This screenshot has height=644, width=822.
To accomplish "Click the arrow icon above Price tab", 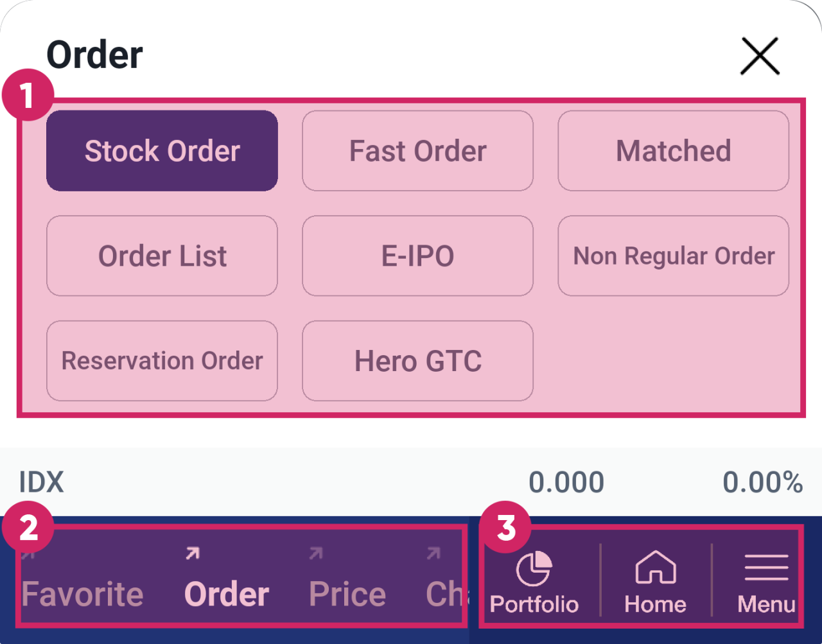I will pyautogui.click(x=315, y=553).
